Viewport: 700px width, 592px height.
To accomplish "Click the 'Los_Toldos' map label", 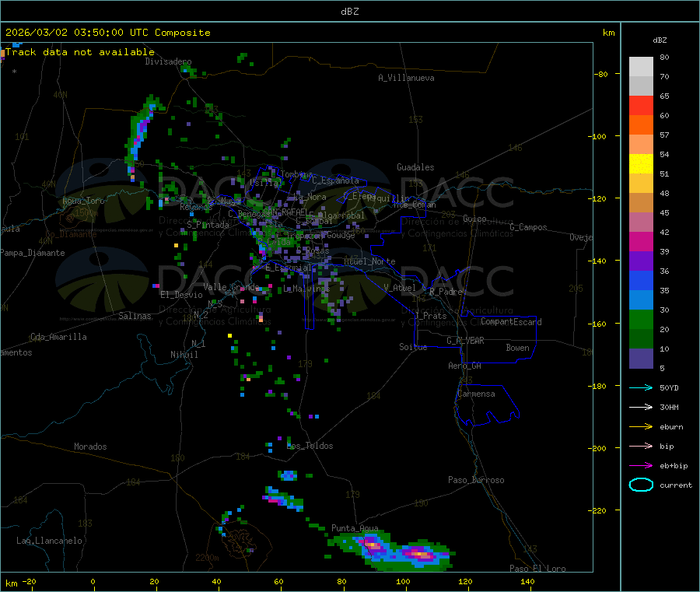I will [310, 446].
